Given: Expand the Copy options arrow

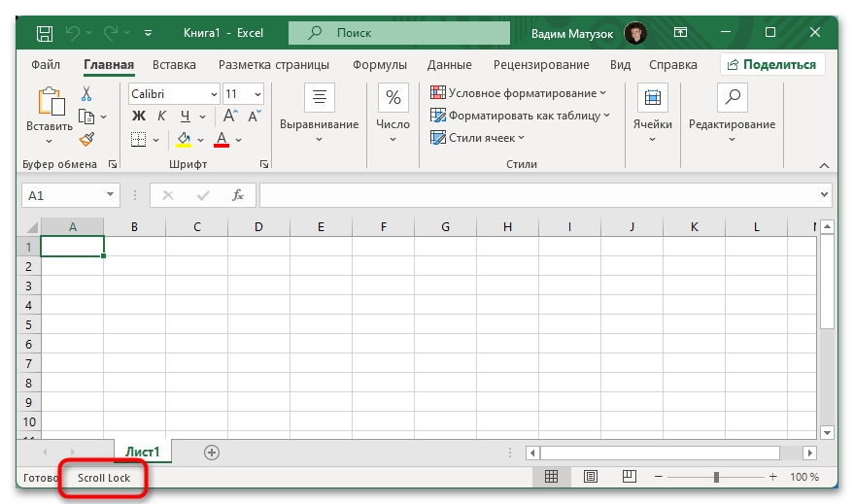Looking at the screenshot, I should click(x=104, y=118).
